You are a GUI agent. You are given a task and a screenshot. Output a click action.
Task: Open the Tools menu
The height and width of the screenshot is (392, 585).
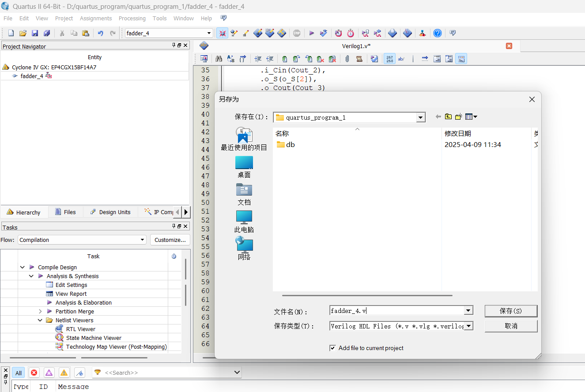(160, 18)
